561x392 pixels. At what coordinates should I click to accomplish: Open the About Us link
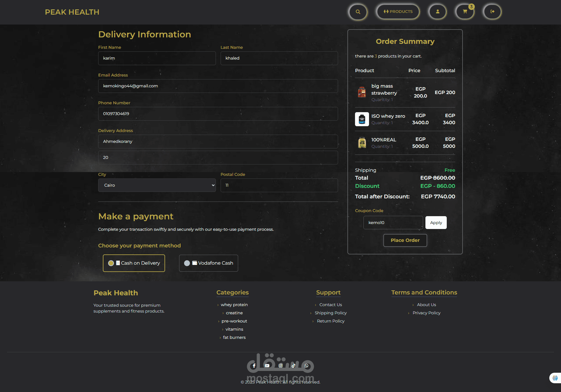point(426,305)
